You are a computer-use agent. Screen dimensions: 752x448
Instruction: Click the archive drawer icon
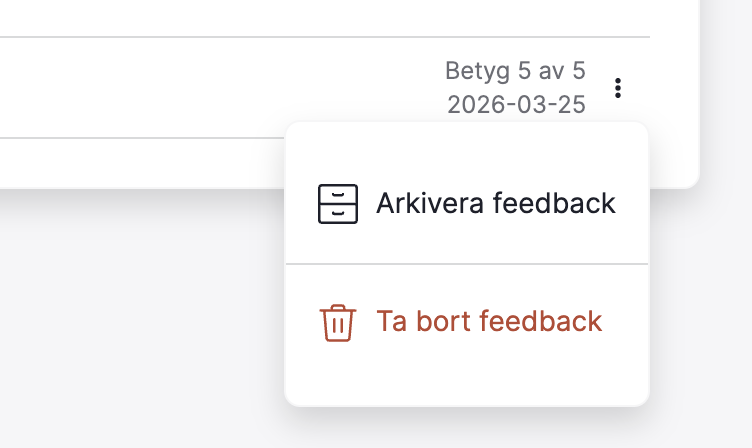338,204
